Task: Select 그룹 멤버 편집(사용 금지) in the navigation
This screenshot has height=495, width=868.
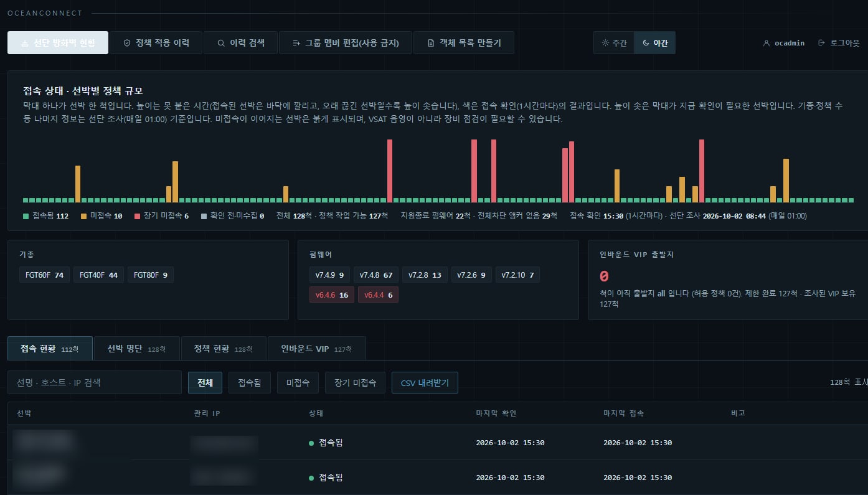Action: click(346, 43)
